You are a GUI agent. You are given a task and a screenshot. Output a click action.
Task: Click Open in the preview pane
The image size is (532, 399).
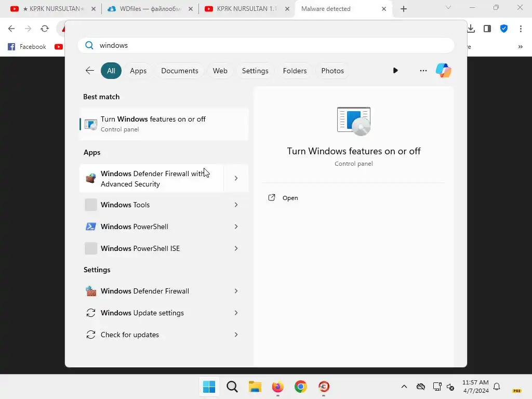[290, 198]
